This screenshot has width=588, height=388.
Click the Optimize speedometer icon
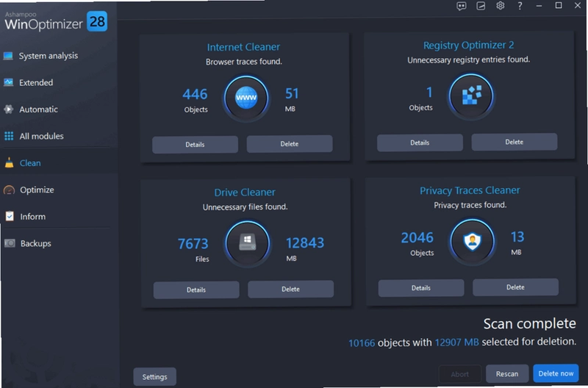pos(9,190)
